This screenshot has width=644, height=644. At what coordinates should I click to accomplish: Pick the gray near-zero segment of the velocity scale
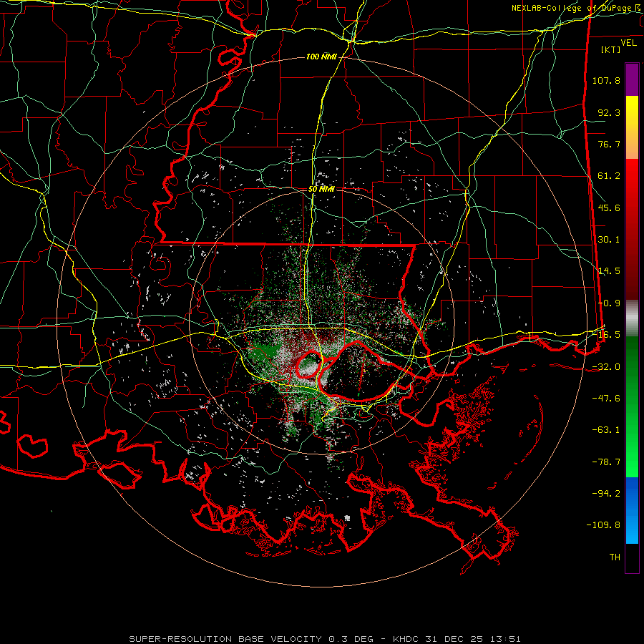tap(632, 318)
